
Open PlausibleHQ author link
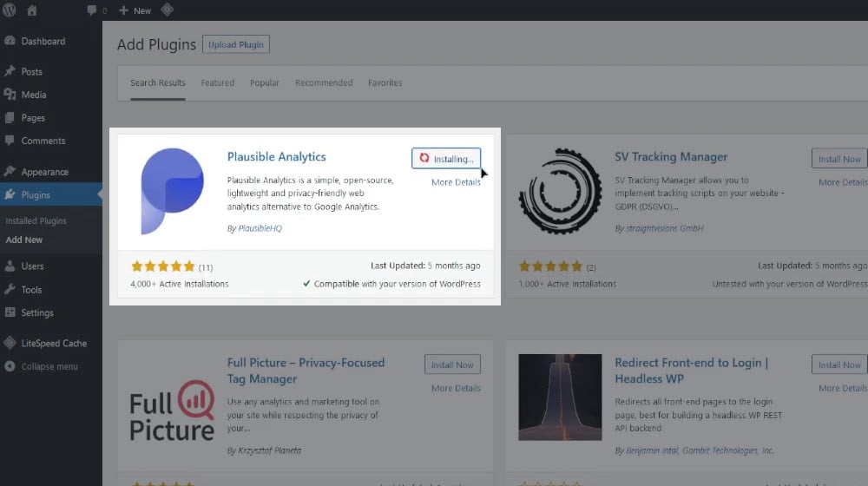[260, 228]
